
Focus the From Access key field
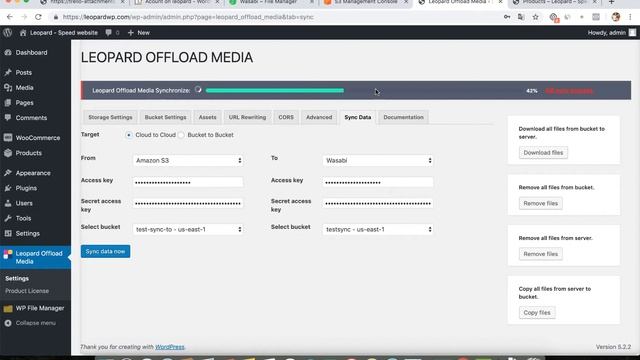click(188, 182)
